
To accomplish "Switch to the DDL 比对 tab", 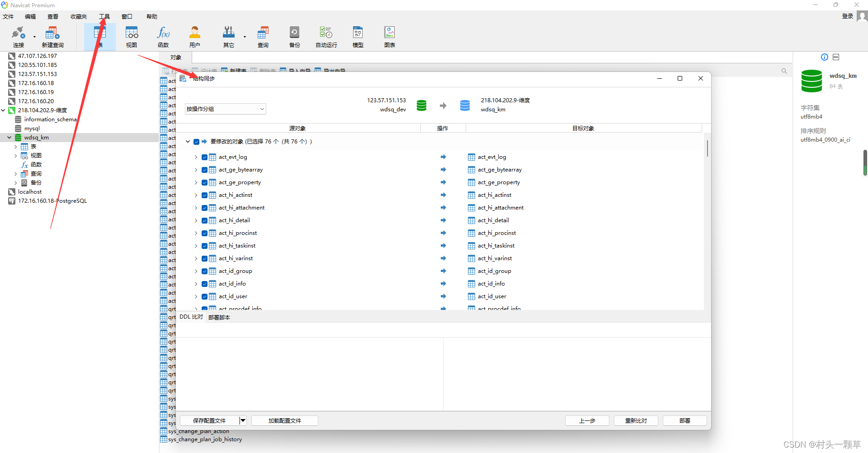I will pos(191,317).
